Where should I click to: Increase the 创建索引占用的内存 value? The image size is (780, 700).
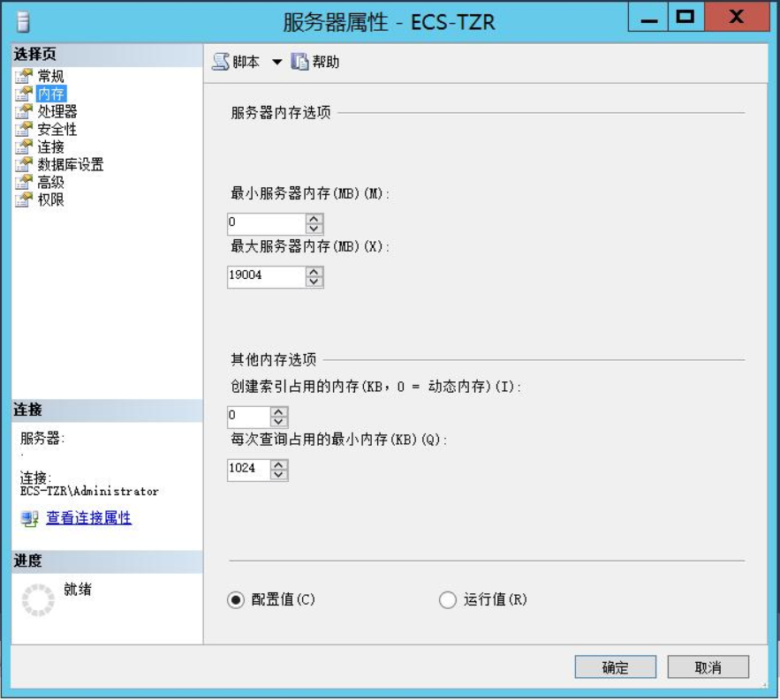pos(278,411)
